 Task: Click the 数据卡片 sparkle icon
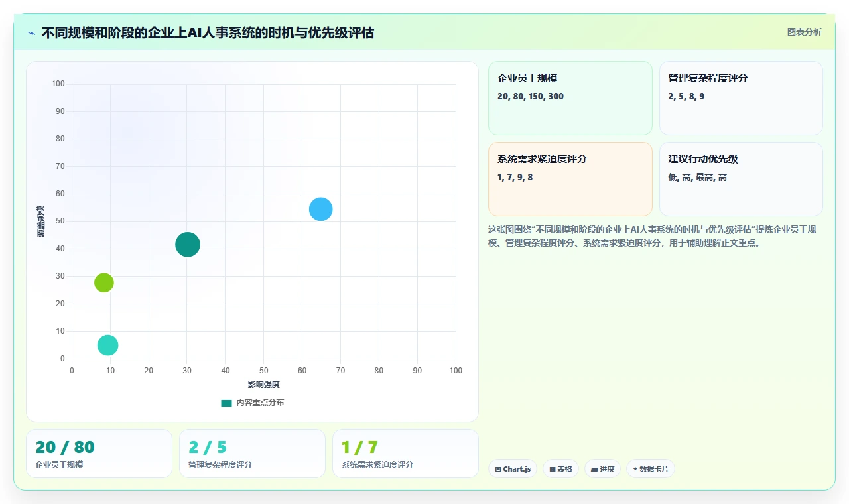click(x=635, y=469)
